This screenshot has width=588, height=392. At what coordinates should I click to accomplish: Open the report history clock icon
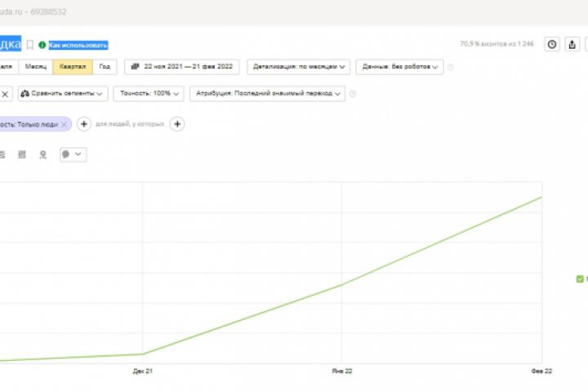pos(552,45)
